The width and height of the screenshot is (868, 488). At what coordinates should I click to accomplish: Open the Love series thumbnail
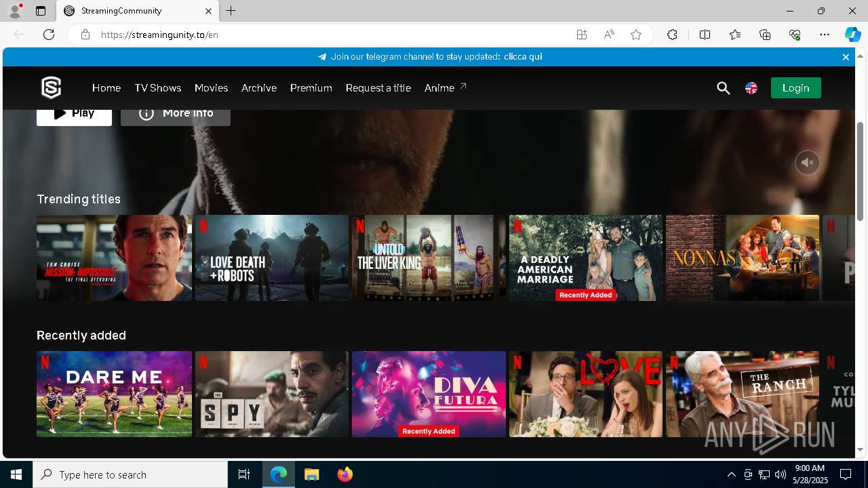tap(586, 394)
